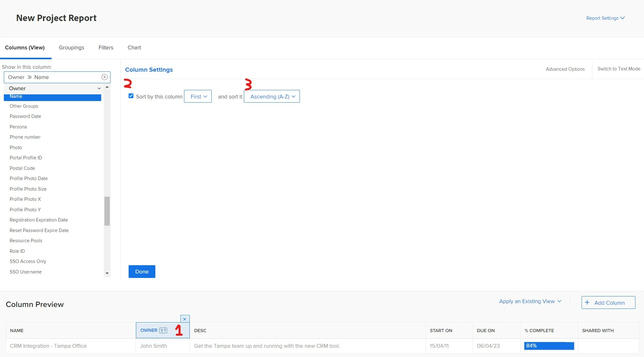
Task: Remove the Owner column with X icon
Action: (x=185, y=319)
